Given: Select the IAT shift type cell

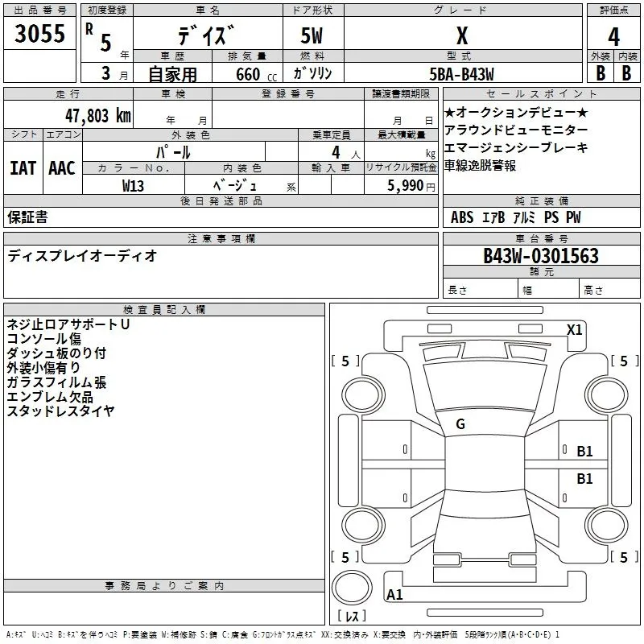Looking at the screenshot, I should click(x=23, y=167).
